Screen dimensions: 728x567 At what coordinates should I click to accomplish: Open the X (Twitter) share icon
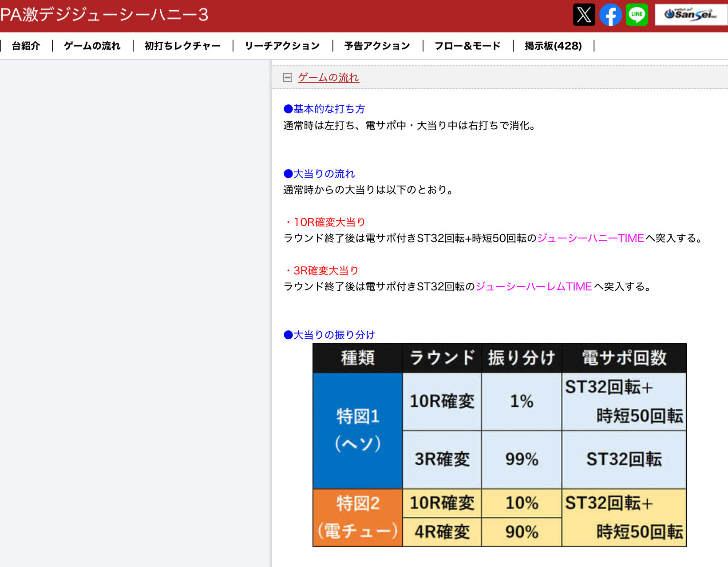584,15
